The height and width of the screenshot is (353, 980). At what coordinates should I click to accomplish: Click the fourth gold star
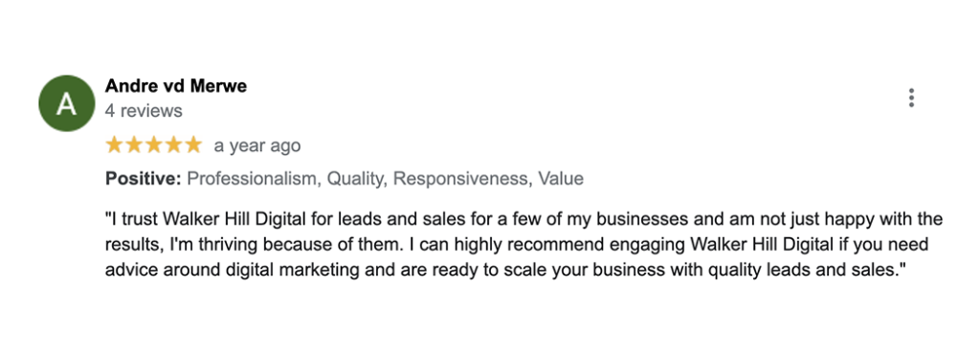coord(172,145)
